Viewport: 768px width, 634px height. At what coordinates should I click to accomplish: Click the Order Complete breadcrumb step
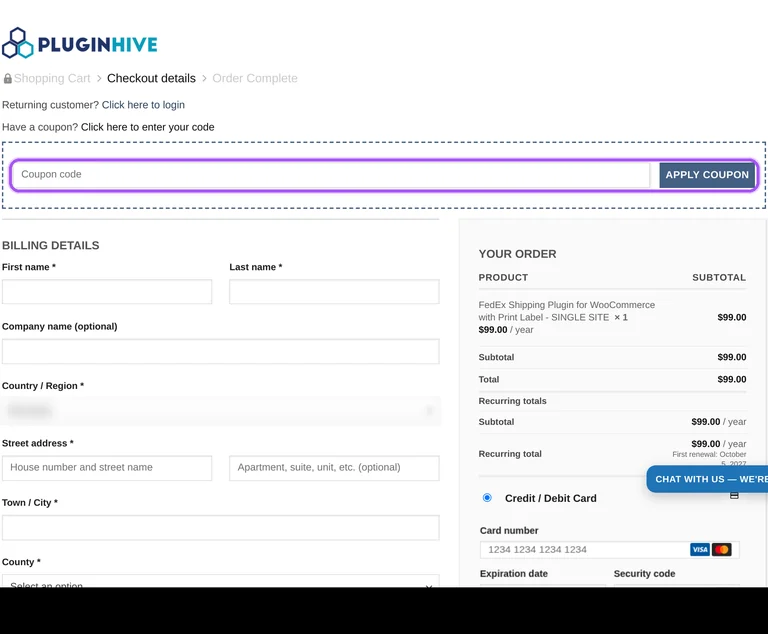[x=255, y=78]
